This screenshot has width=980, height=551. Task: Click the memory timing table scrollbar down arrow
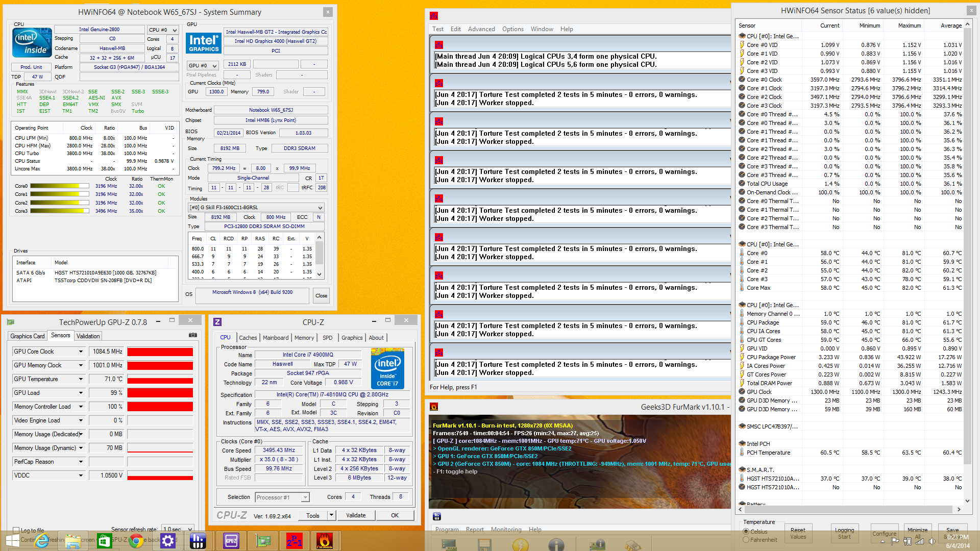pos(320,274)
